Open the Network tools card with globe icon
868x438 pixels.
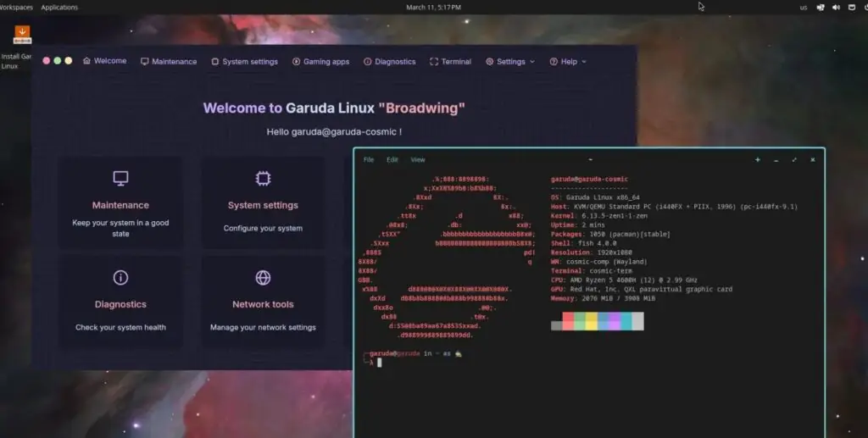pyautogui.click(x=263, y=302)
